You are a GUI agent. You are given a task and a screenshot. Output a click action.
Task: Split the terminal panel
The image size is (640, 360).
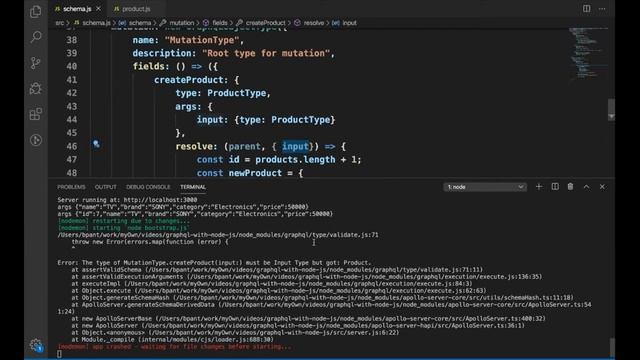coord(555,187)
